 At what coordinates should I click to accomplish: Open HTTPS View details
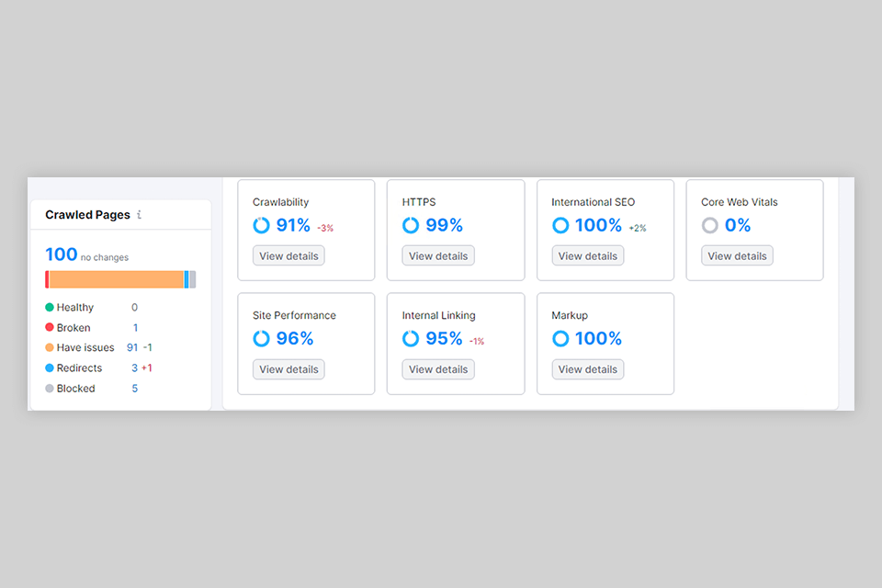click(438, 256)
